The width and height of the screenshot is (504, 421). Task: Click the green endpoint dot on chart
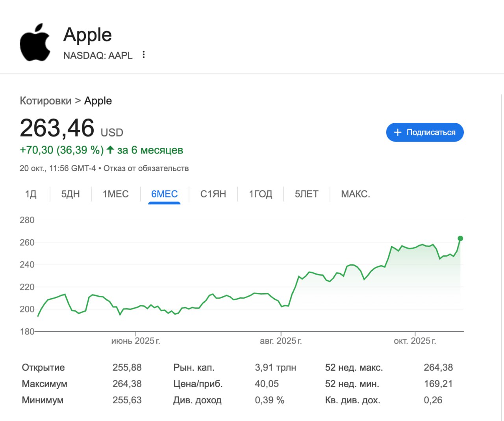click(460, 238)
